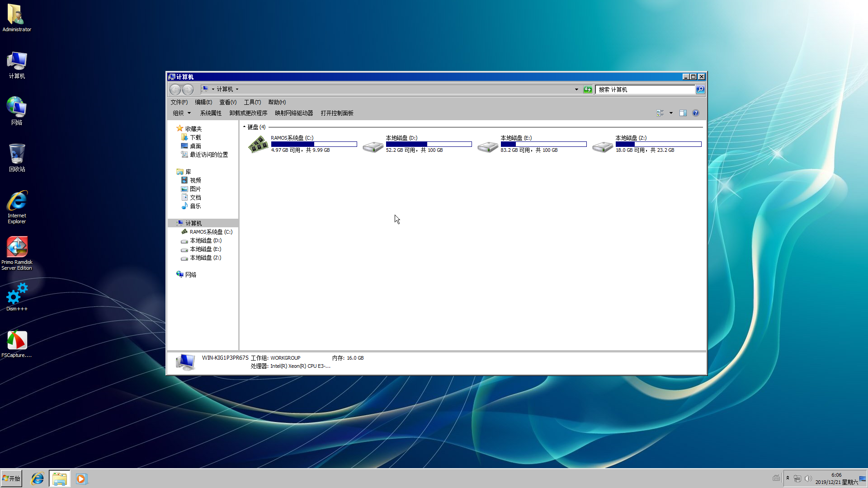Select the 本地磁盘 (Z:) drive icon
Image resolution: width=868 pixels, height=488 pixels.
(603, 146)
